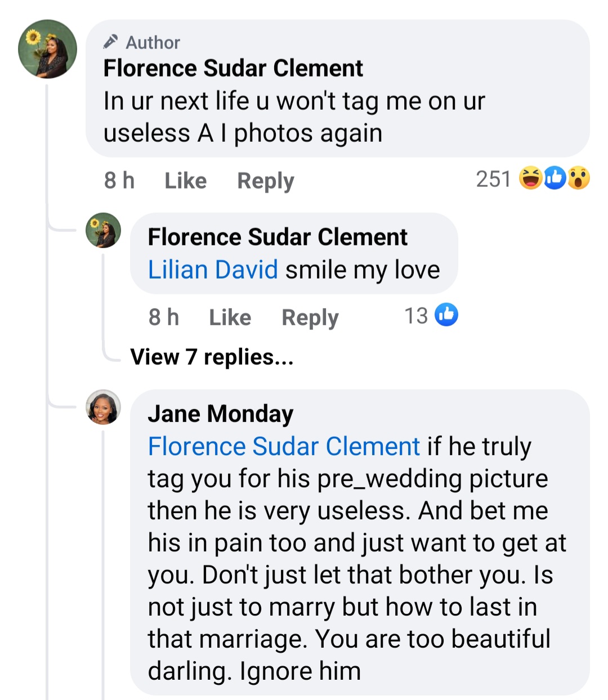608x700 pixels.
Task: Like Florence's top author comment
Action: (x=185, y=181)
